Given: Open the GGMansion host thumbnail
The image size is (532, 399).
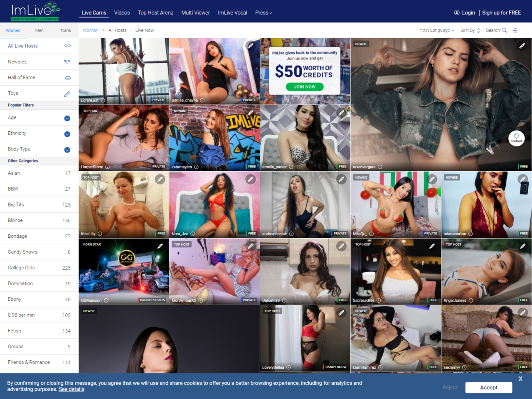Looking at the screenshot, I should point(123,271).
